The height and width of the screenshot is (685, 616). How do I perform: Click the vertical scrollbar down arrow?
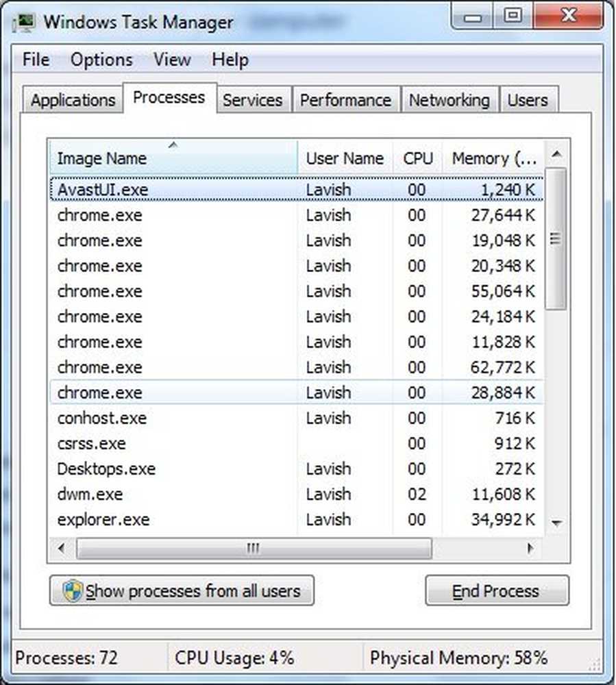pyautogui.click(x=556, y=523)
